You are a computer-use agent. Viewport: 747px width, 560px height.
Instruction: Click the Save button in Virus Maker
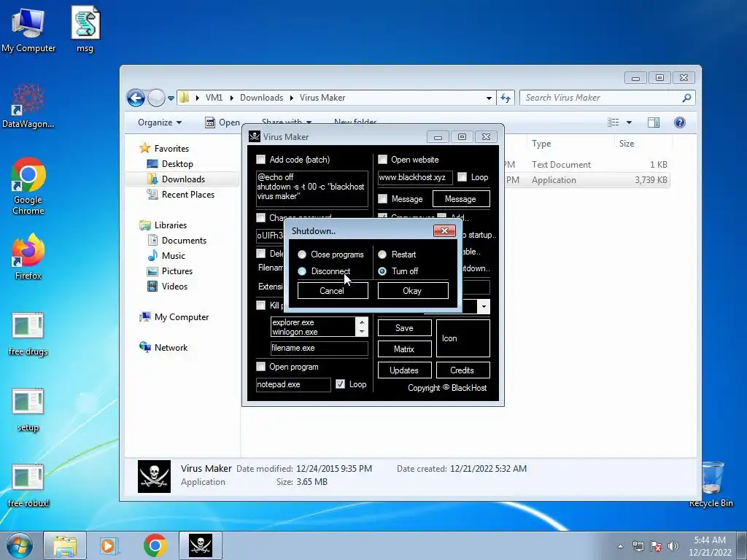[x=404, y=328]
